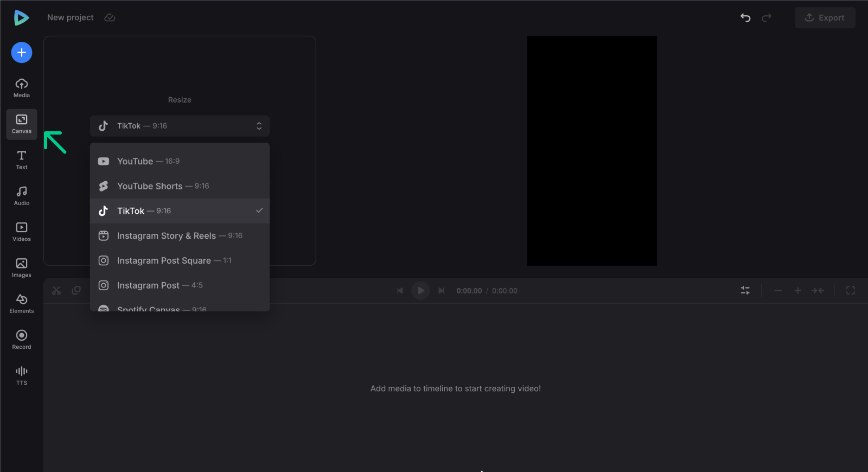
Task: Choose Instagram Post Square 1:1
Action: [x=180, y=260]
